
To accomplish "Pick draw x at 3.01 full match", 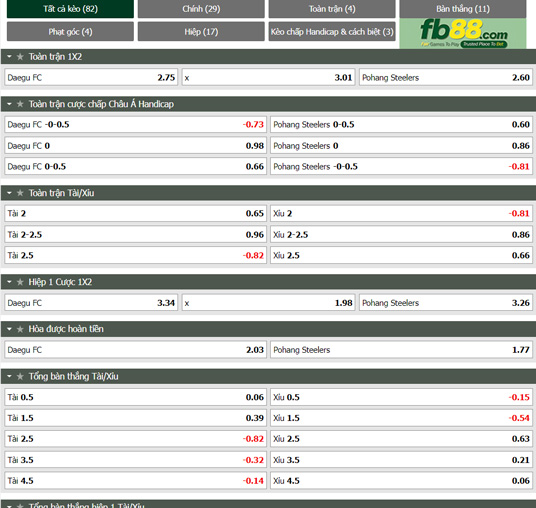I will [268, 78].
